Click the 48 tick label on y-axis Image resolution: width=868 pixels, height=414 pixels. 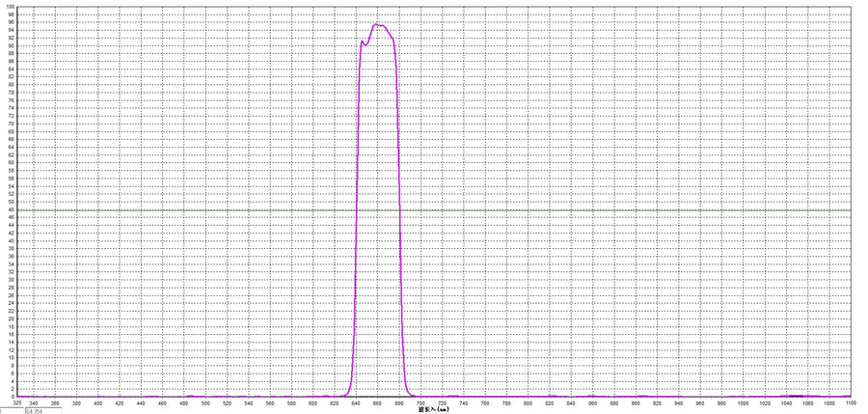pyautogui.click(x=10, y=209)
